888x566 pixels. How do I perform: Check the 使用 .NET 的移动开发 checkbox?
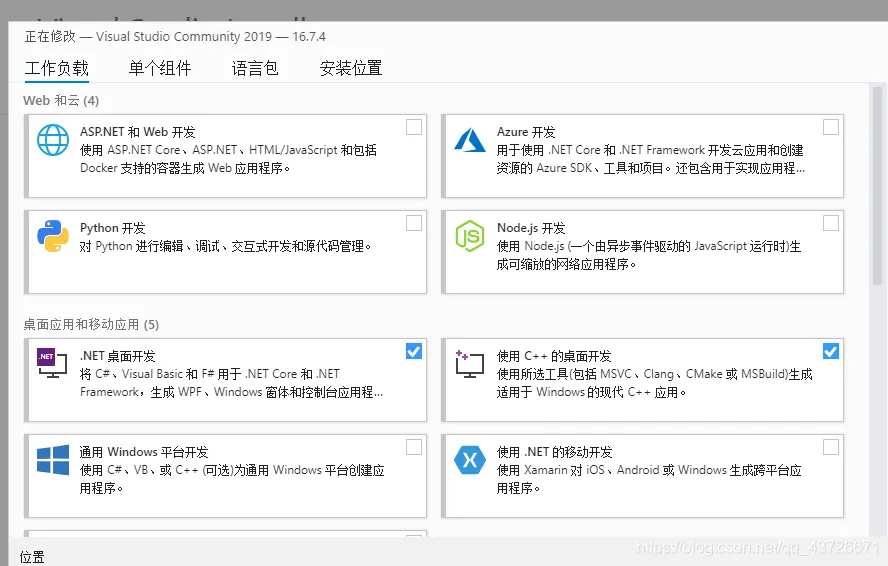coord(831,447)
